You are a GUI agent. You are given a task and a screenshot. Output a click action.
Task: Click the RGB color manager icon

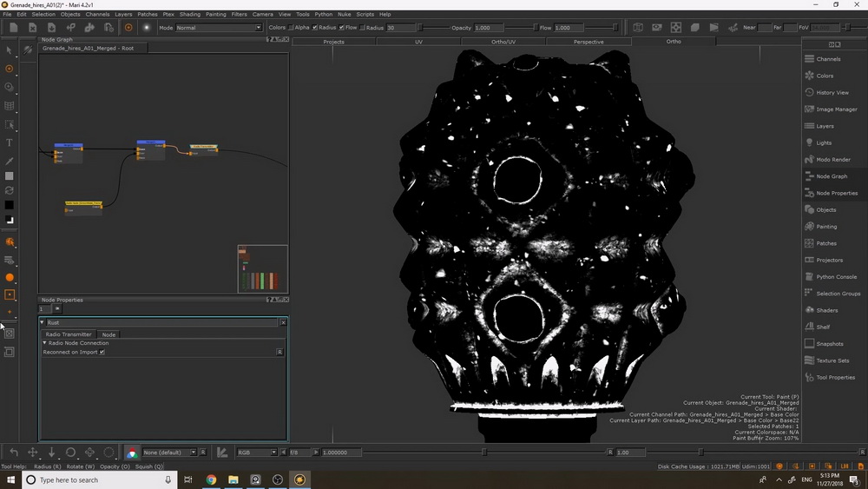(132, 453)
